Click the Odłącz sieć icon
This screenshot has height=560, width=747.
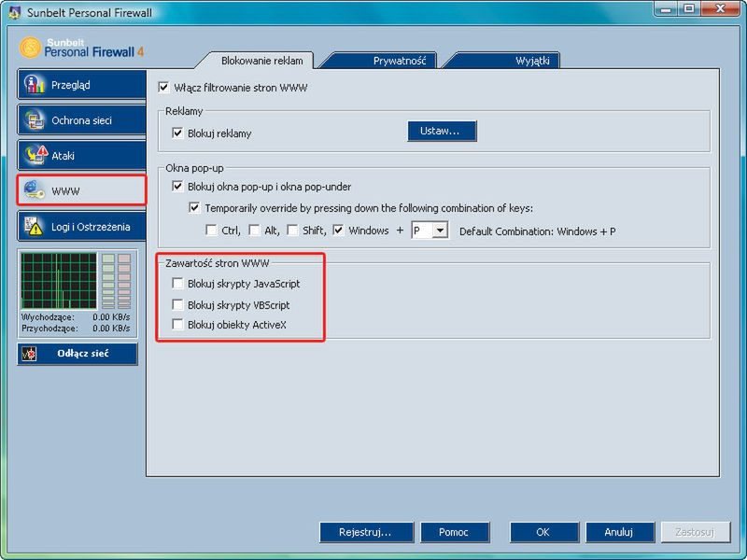pos(30,354)
